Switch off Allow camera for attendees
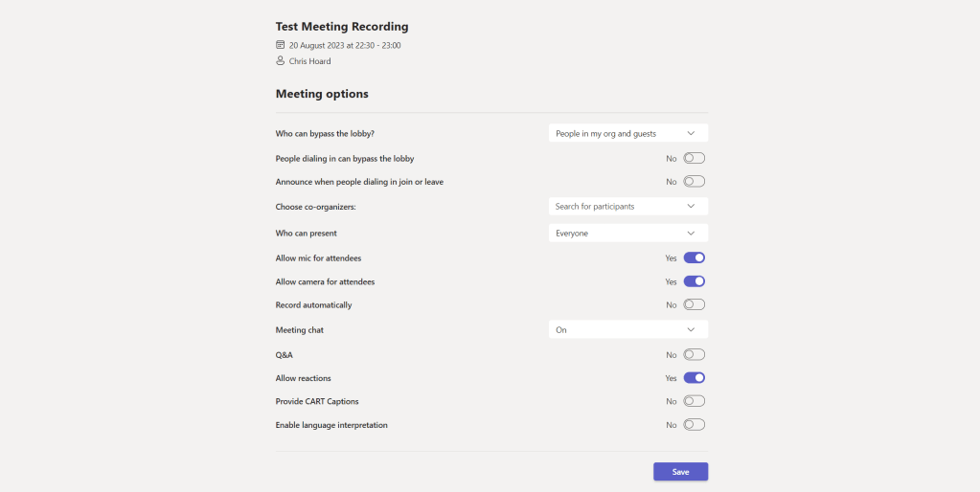The width and height of the screenshot is (980, 492). tap(694, 281)
